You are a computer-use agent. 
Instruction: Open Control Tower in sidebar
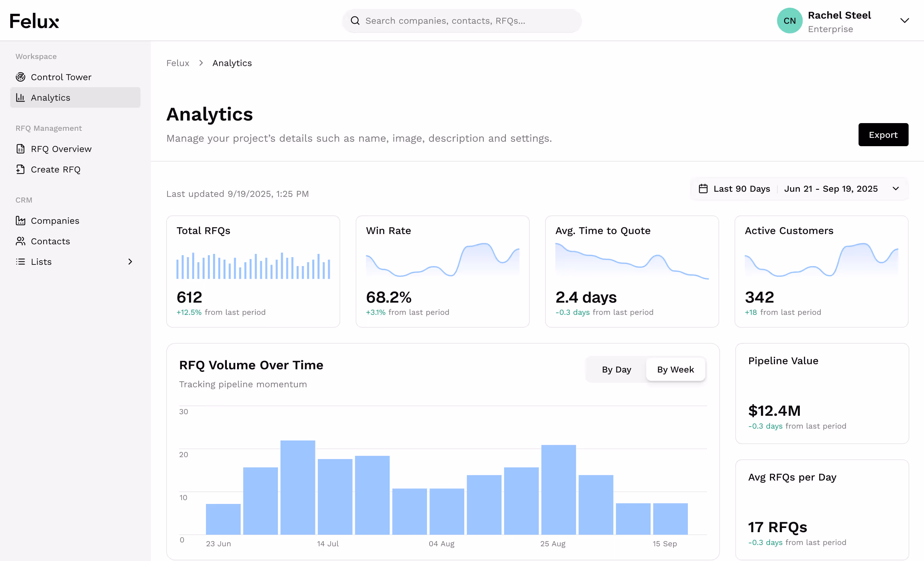[61, 77]
